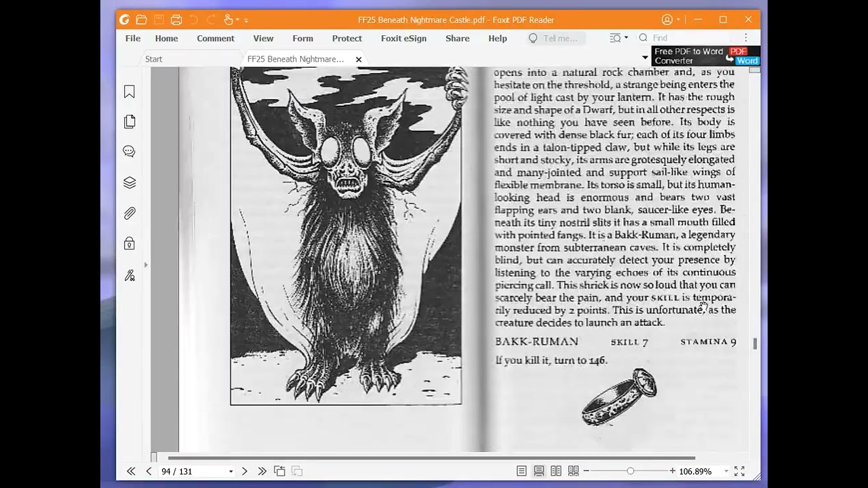
Task: Open the Security lock panel icon
Action: click(x=130, y=244)
